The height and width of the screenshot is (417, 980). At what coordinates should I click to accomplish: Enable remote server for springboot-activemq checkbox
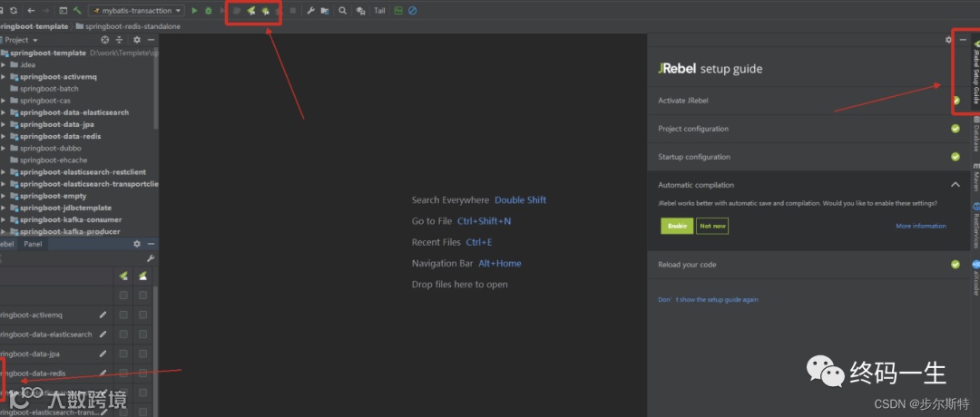143,315
